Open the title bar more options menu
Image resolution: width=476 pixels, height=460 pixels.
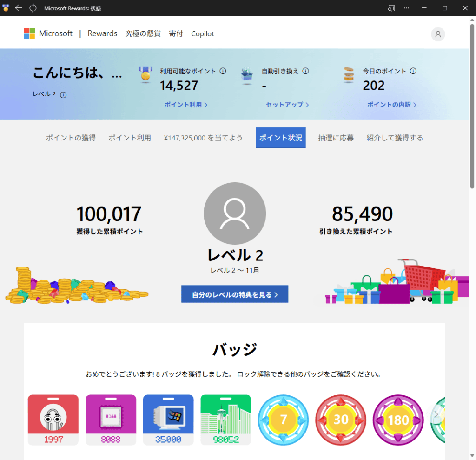coord(406,8)
